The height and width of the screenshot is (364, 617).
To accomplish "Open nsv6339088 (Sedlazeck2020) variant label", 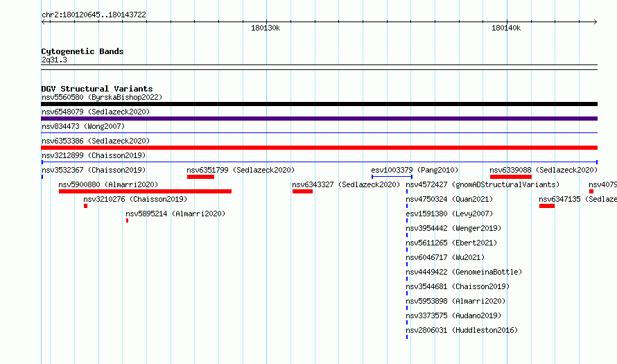I will (544, 170).
